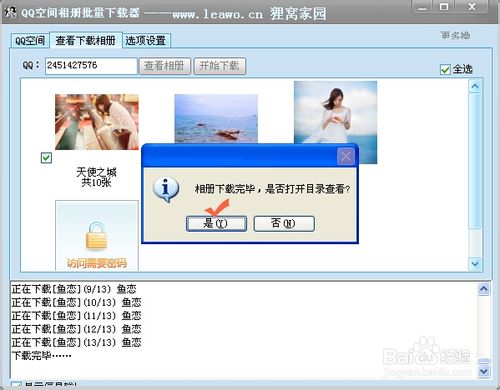Viewport: 500px width, 390px height.
Task: Click log panel scroll down arrow
Action: 484,371
